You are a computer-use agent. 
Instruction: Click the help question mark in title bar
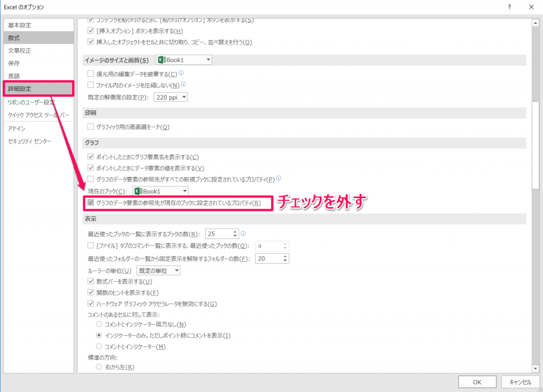click(509, 7)
